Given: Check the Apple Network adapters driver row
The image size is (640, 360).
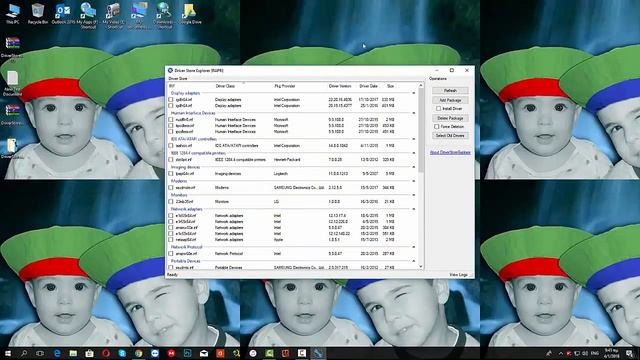Looking at the screenshot, I should 171,240.
